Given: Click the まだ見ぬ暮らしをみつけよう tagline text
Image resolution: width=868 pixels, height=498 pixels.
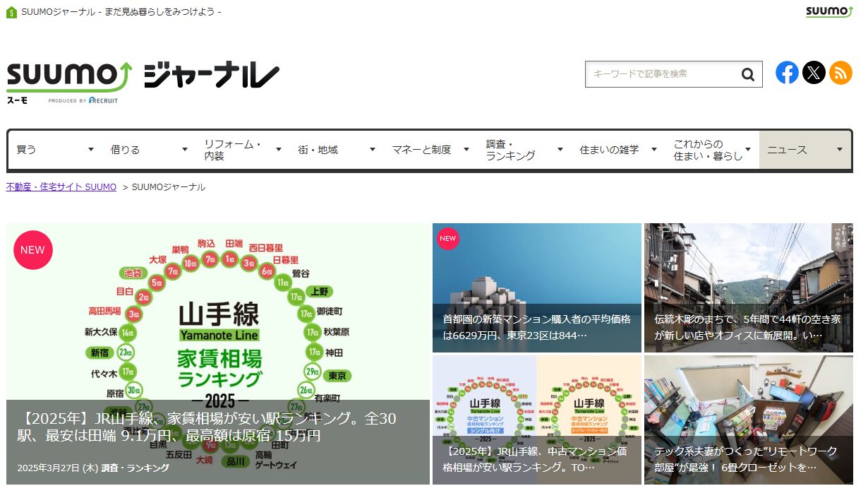Looking at the screenshot, I should coord(163,12).
